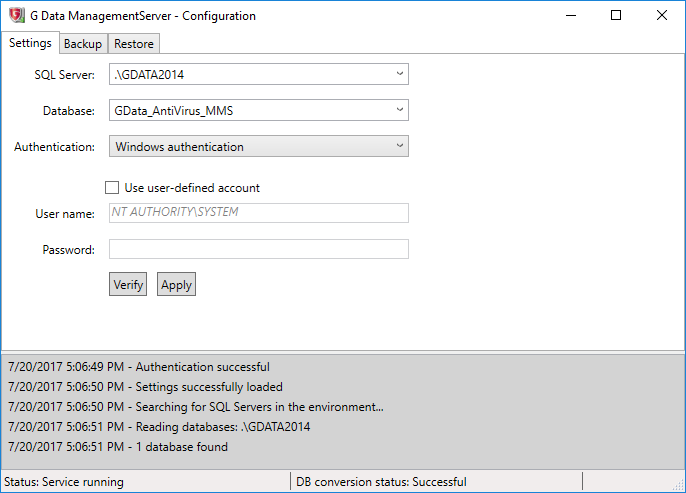Screen dimensions: 686x493
Task: Click the window's lower-right resize grip
Action: (x=679, y=485)
